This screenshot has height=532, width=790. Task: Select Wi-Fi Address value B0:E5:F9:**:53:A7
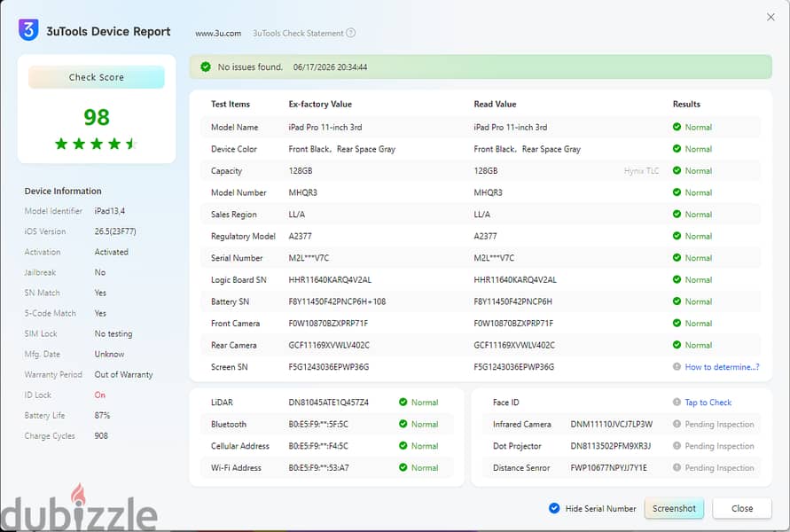318,467
